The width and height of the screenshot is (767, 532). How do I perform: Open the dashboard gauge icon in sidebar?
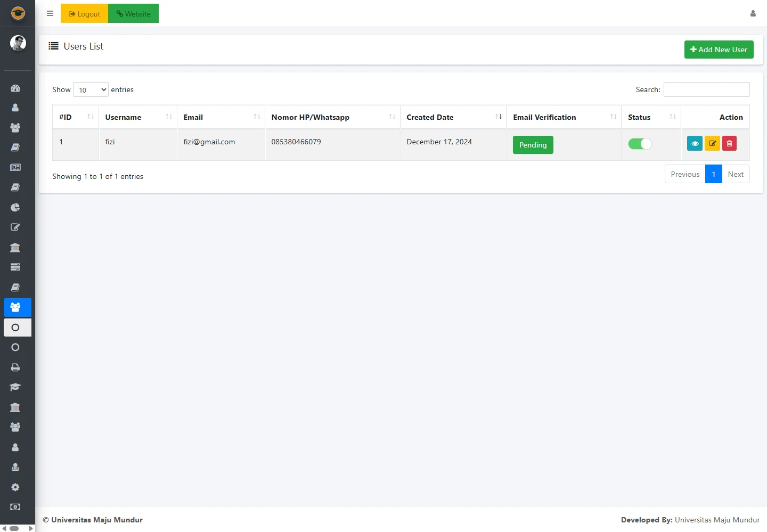pyautogui.click(x=15, y=88)
